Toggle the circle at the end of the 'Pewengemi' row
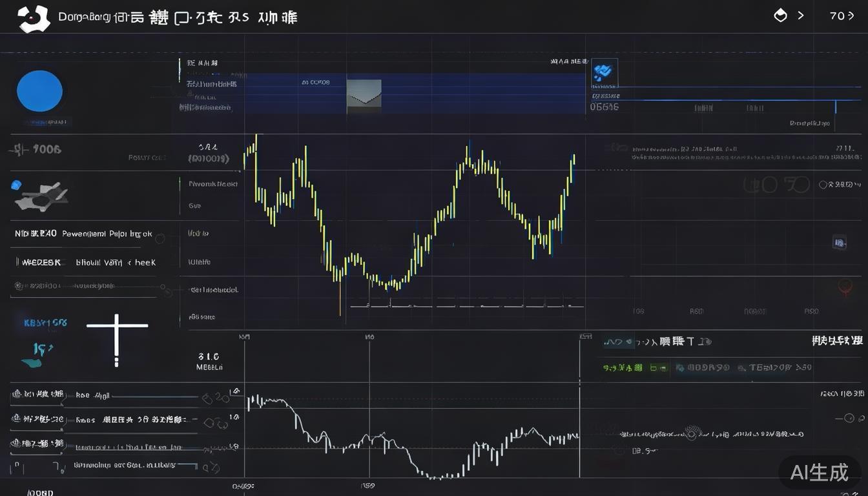The height and width of the screenshot is (496, 868). pos(160,239)
